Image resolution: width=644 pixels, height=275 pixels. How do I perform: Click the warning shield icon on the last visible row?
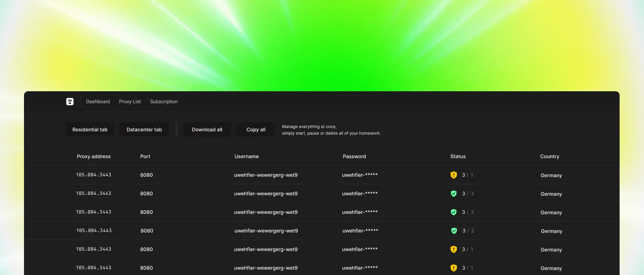click(454, 268)
